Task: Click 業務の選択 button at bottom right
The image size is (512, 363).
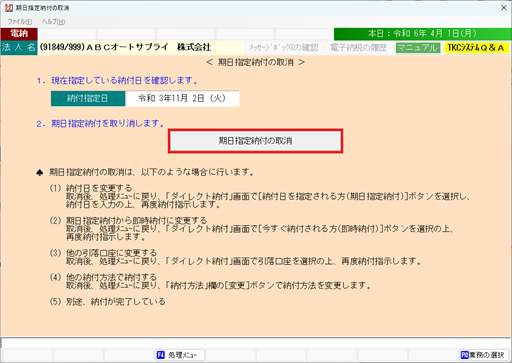Action: coord(483,355)
